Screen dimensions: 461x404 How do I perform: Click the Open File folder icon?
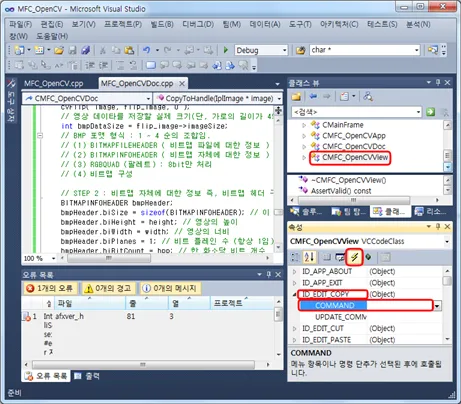coord(59,50)
